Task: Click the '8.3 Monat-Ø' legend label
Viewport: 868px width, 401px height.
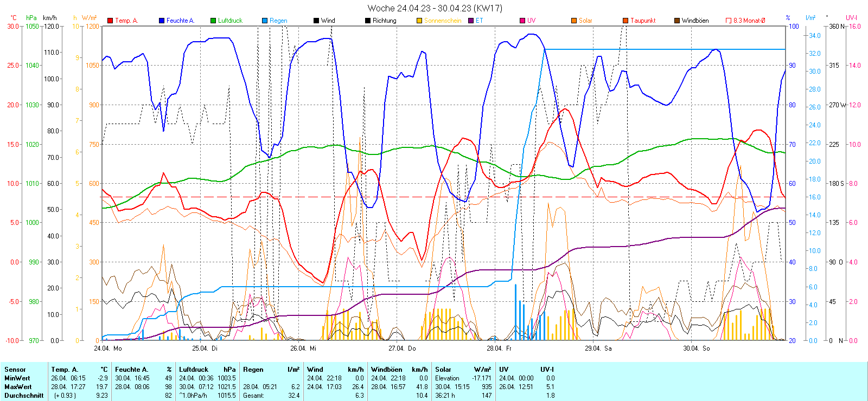Action: point(749,21)
